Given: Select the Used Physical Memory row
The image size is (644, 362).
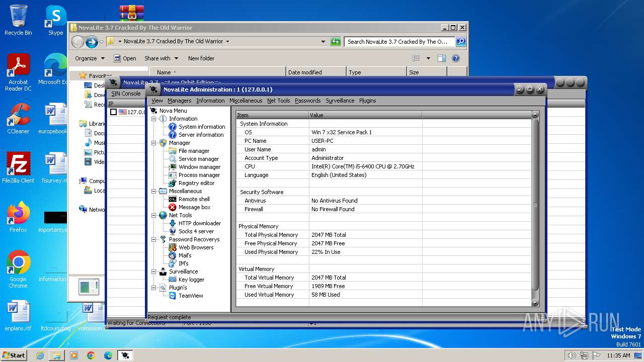Looking at the screenshot, I should [x=383, y=252].
